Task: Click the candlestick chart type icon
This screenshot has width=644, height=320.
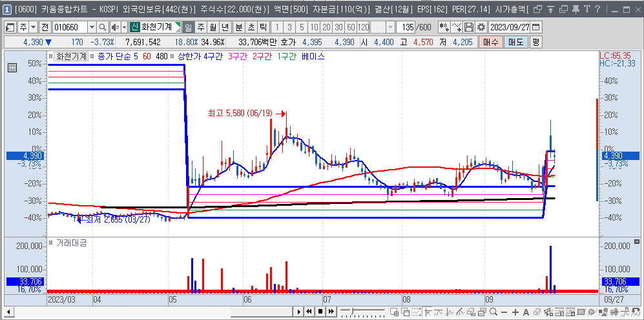Action: (444, 28)
